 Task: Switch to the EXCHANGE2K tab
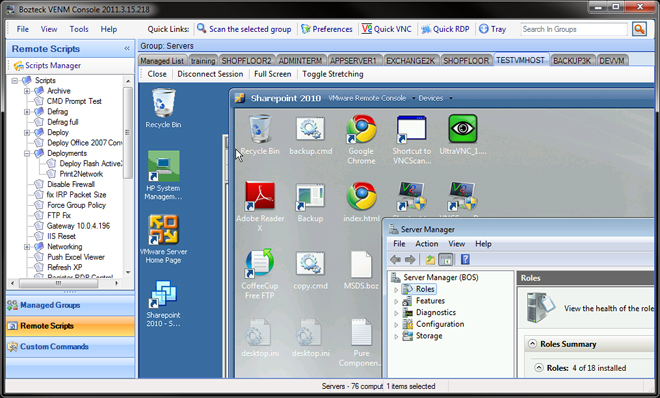pos(410,61)
